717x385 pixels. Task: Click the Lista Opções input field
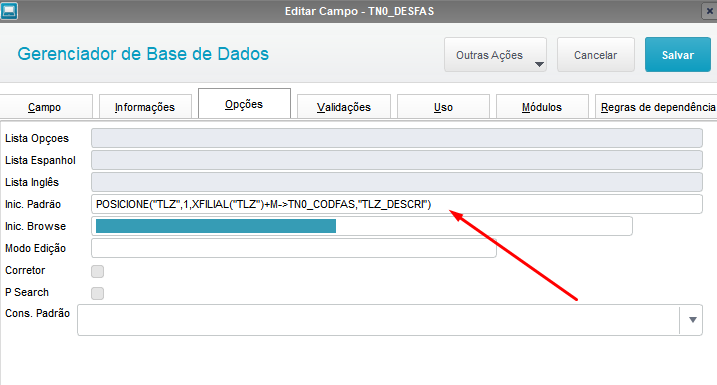[x=396, y=138]
